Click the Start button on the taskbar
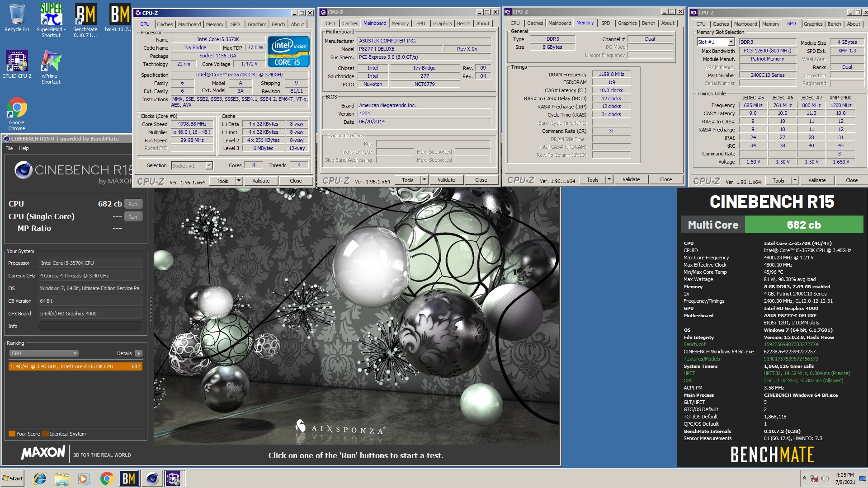The width and height of the screenshot is (868, 488). pyautogui.click(x=13, y=479)
